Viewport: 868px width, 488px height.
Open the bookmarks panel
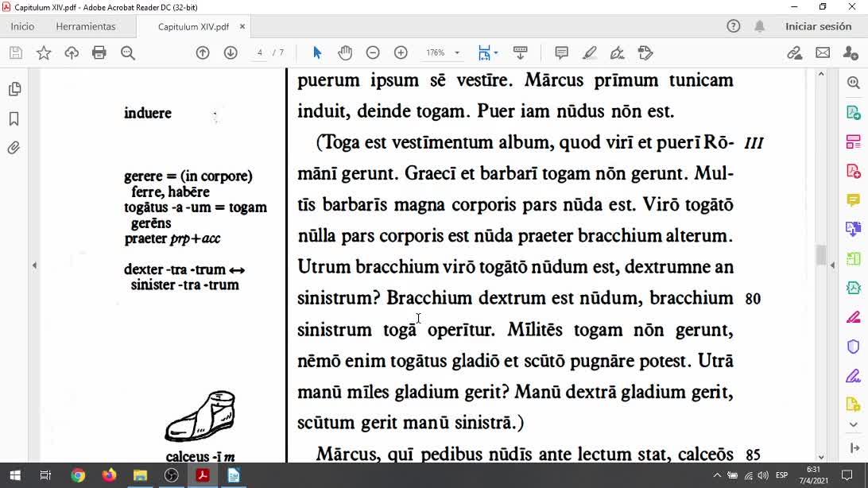point(14,118)
